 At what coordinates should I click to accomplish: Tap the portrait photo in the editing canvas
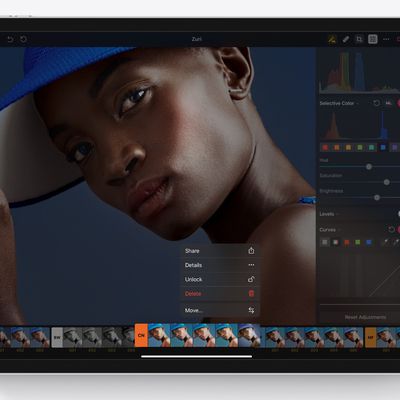tap(158, 185)
